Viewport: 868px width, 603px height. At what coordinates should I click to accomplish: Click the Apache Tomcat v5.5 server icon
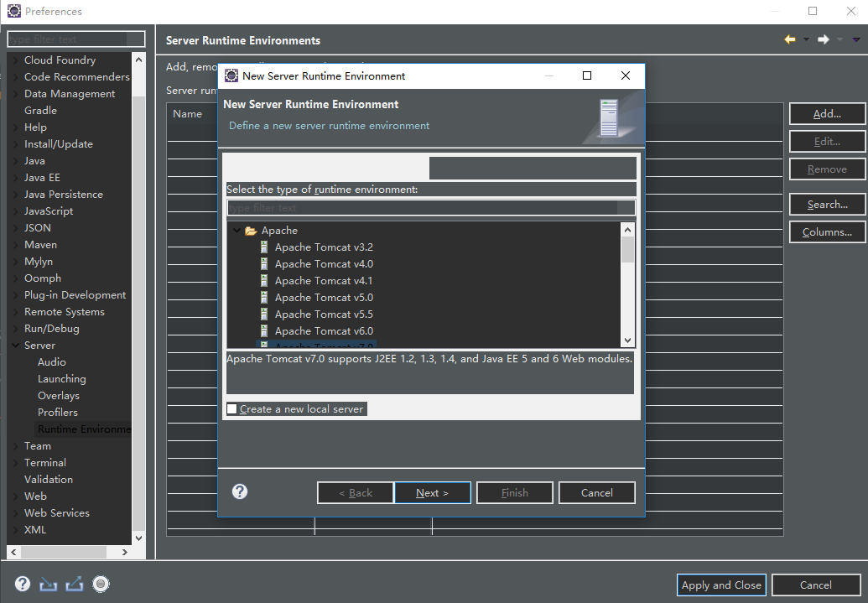(264, 314)
